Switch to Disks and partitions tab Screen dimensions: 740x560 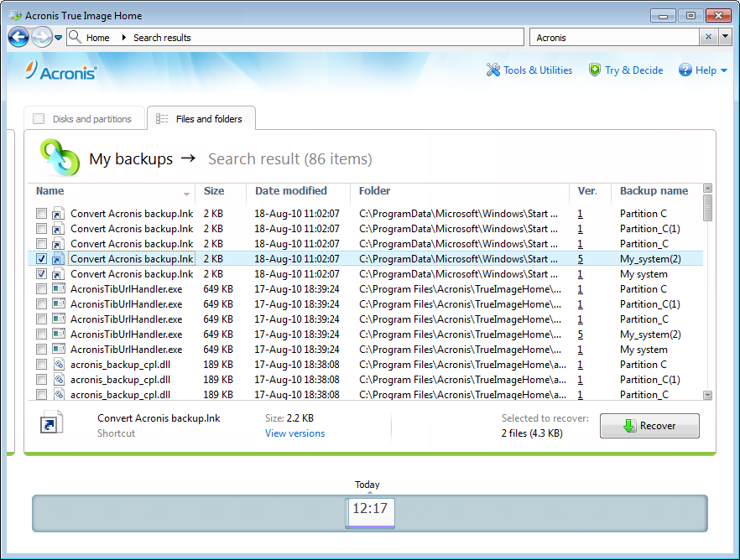point(84,119)
